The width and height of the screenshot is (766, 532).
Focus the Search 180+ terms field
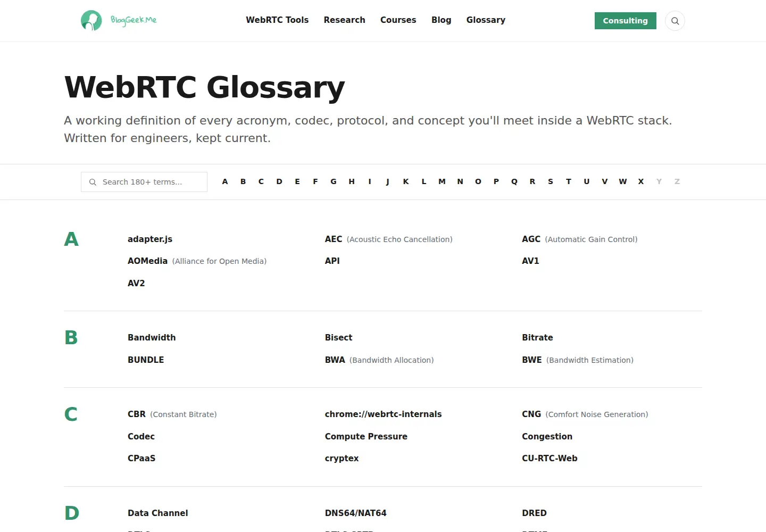[x=144, y=182]
